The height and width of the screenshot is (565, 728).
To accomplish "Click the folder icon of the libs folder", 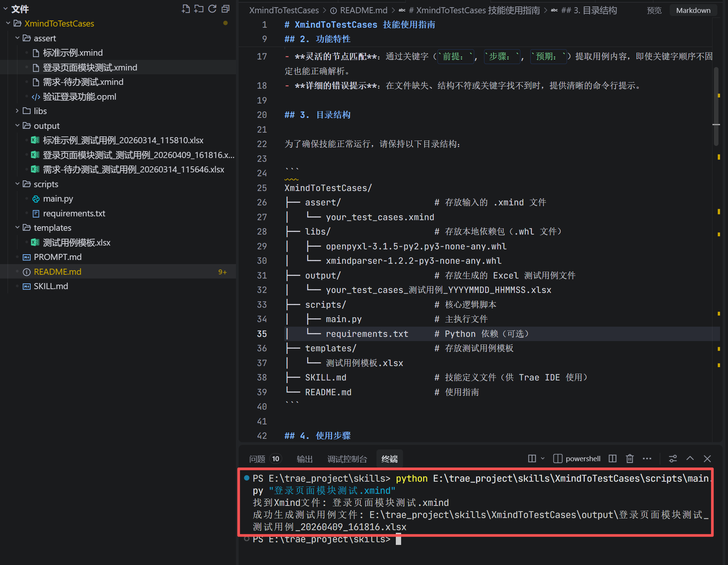I will (27, 111).
